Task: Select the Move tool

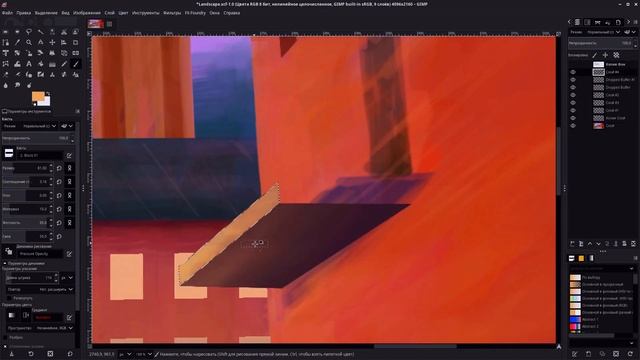Action: coord(52,42)
